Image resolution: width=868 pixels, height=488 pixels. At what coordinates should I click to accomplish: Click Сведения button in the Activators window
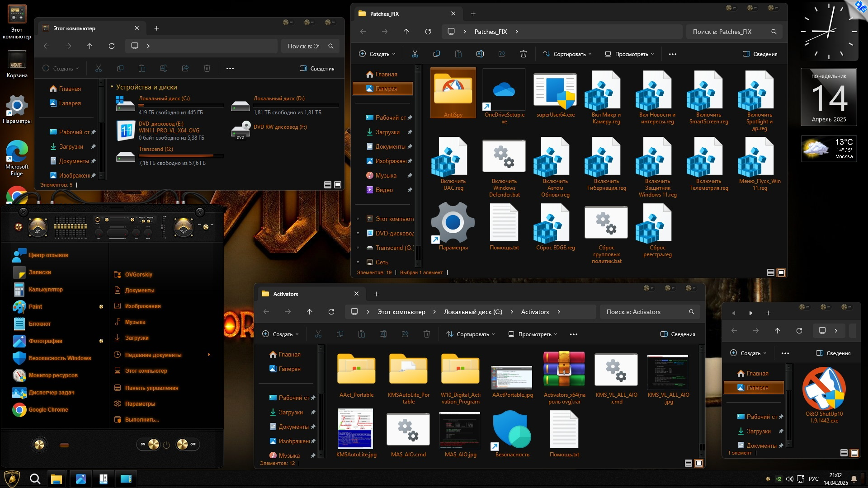point(678,334)
